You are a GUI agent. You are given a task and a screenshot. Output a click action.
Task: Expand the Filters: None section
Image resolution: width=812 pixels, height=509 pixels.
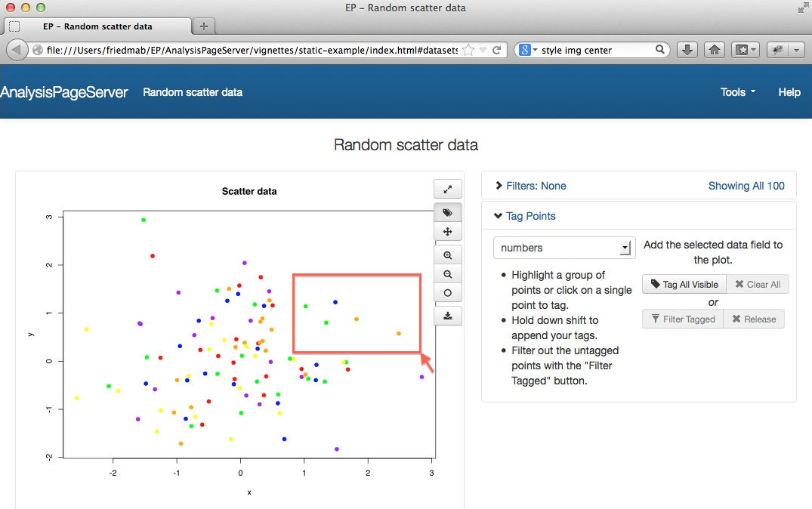[530, 186]
